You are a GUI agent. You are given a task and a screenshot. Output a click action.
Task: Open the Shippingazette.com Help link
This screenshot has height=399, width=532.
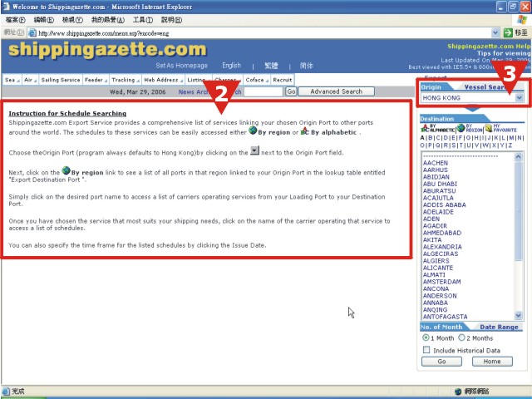[x=489, y=47]
